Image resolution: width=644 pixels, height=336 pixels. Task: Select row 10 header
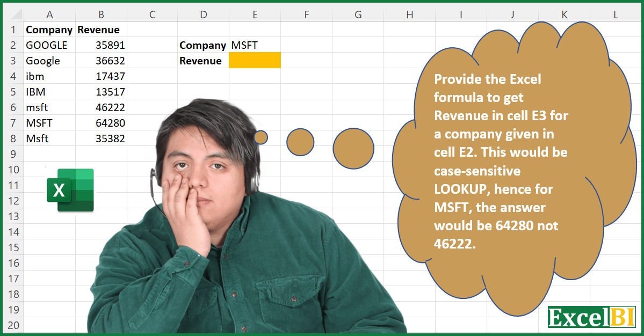13,170
